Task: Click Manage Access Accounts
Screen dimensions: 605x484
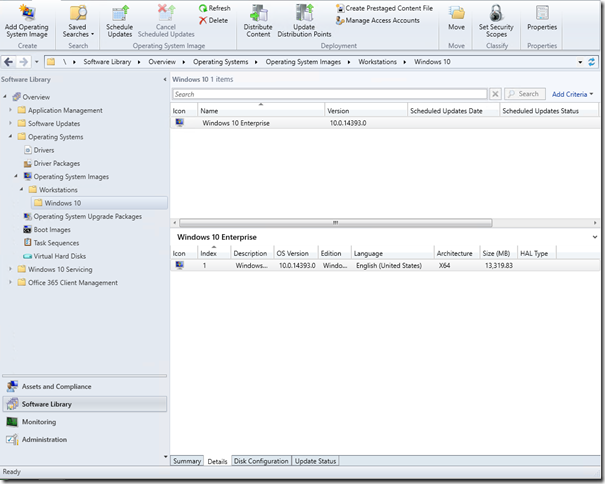Action: pyautogui.click(x=378, y=20)
